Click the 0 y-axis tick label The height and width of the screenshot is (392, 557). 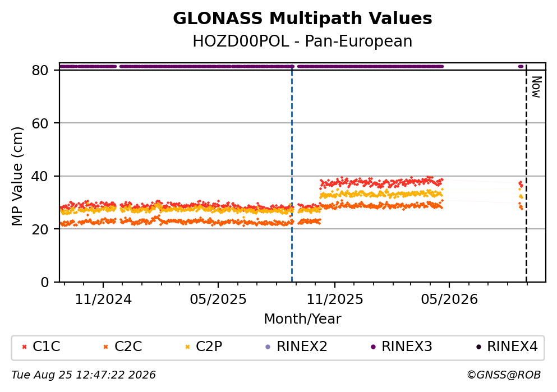[x=44, y=282]
